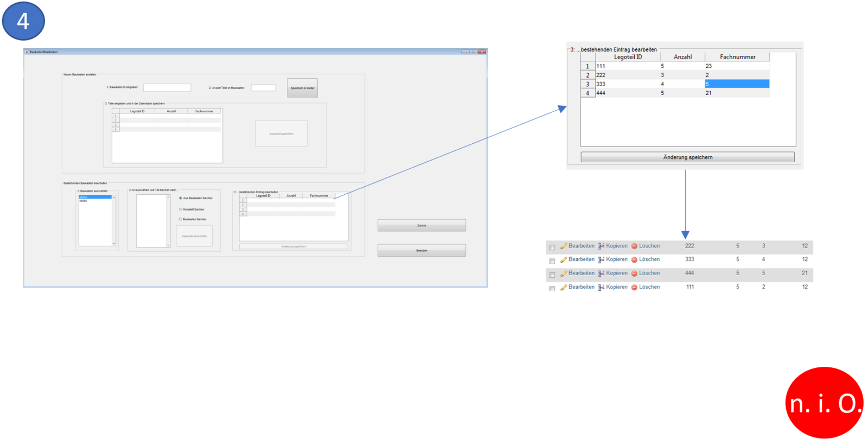Image resolution: width=868 pixels, height=446 pixels.
Task: Tick the checkbox for database row 222
Action: coord(552,247)
